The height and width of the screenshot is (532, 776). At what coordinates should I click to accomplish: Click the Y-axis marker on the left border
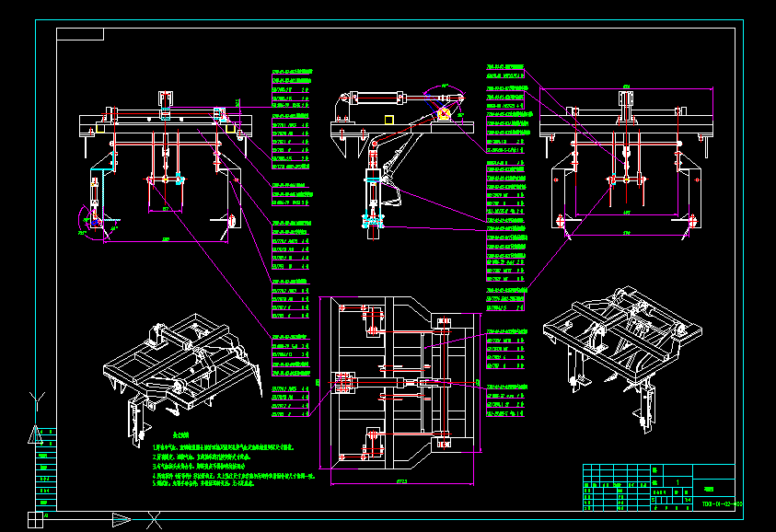[37, 401]
